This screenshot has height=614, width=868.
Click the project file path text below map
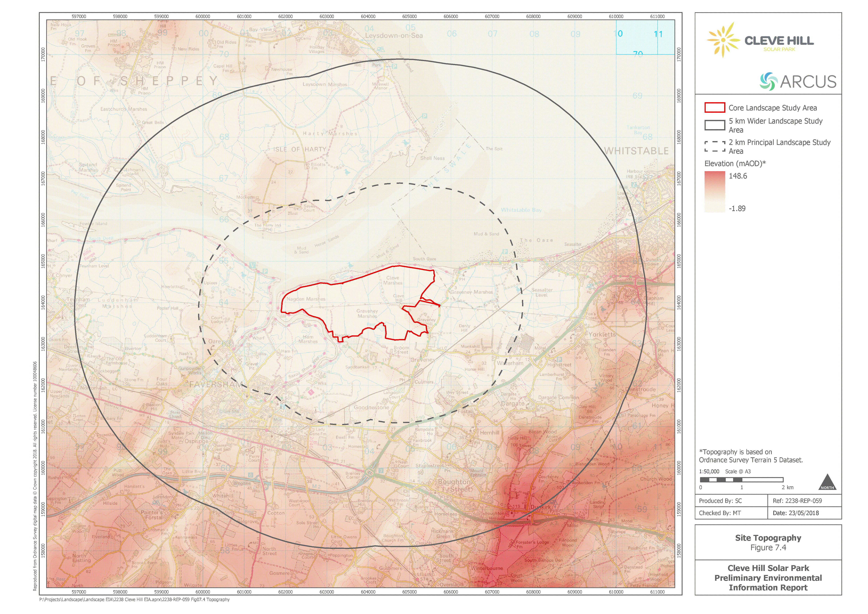pos(135,600)
